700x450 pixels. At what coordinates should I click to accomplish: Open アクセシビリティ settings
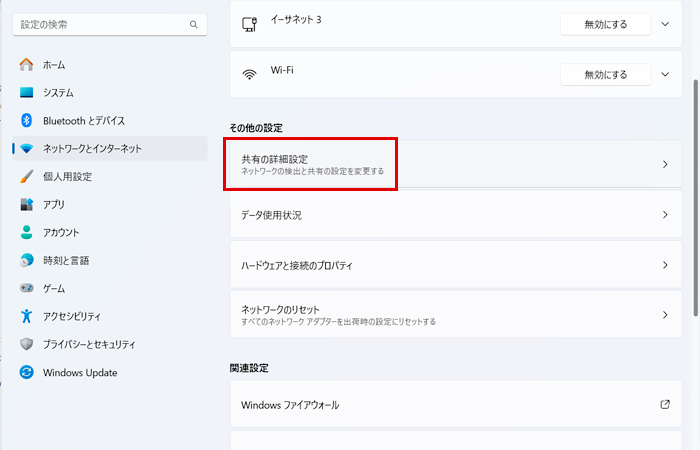[110, 316]
